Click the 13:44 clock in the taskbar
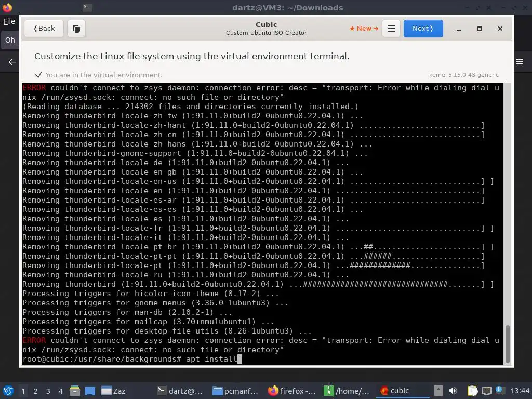 click(x=520, y=391)
